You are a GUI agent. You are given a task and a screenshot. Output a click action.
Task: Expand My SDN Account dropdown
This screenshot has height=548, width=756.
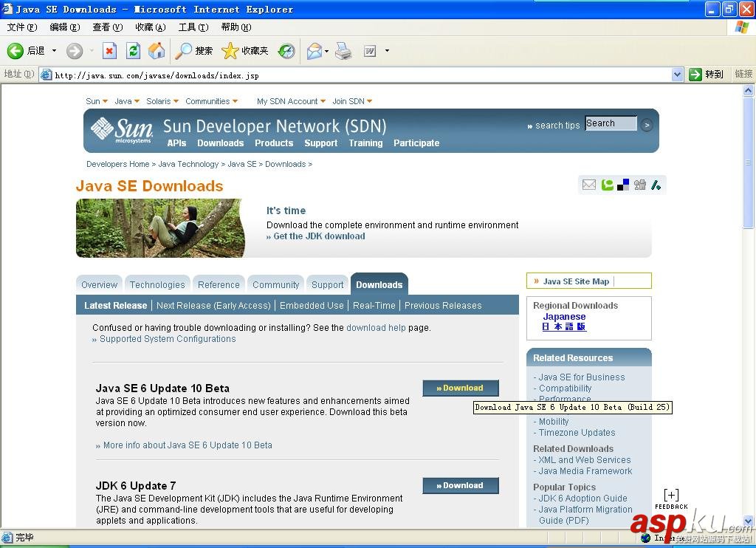[x=323, y=101]
